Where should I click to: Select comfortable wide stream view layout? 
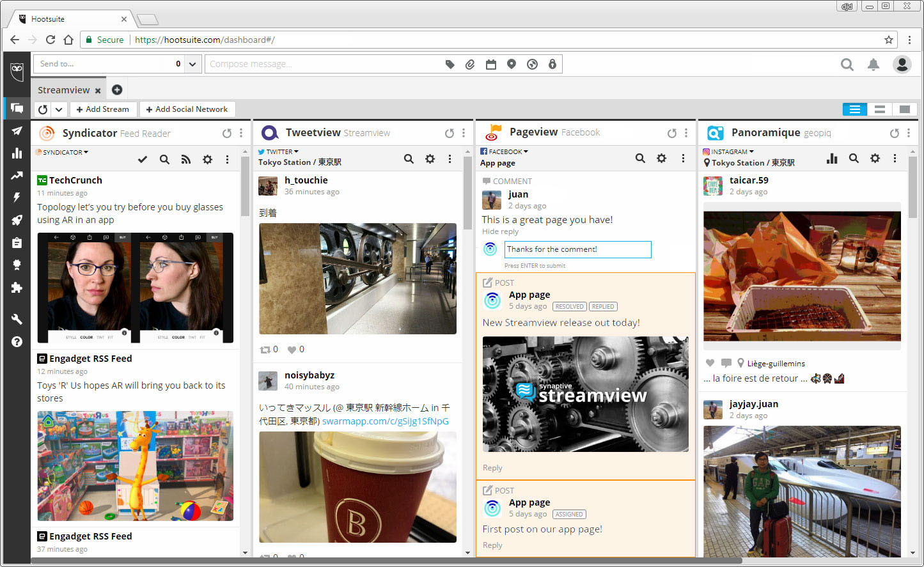click(x=905, y=109)
